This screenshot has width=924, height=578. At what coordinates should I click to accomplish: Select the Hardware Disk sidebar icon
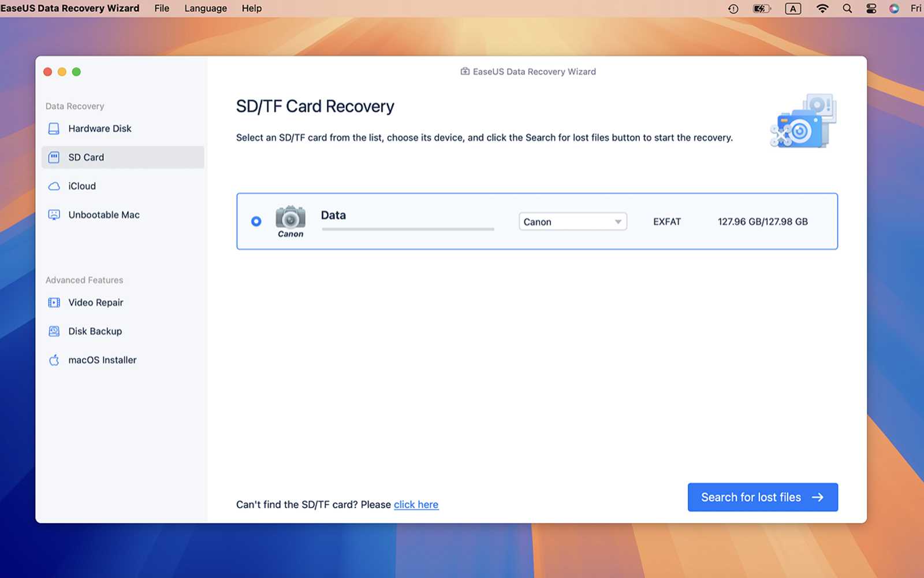54,128
